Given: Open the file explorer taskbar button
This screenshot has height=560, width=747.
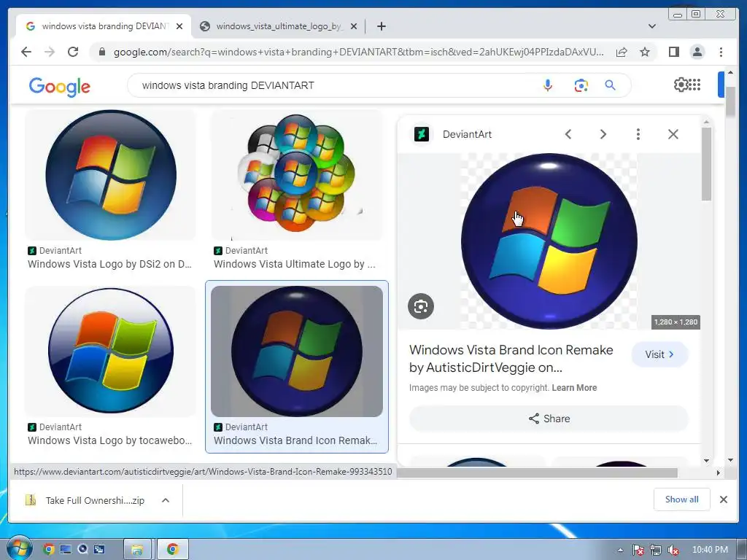Looking at the screenshot, I should pos(137,550).
